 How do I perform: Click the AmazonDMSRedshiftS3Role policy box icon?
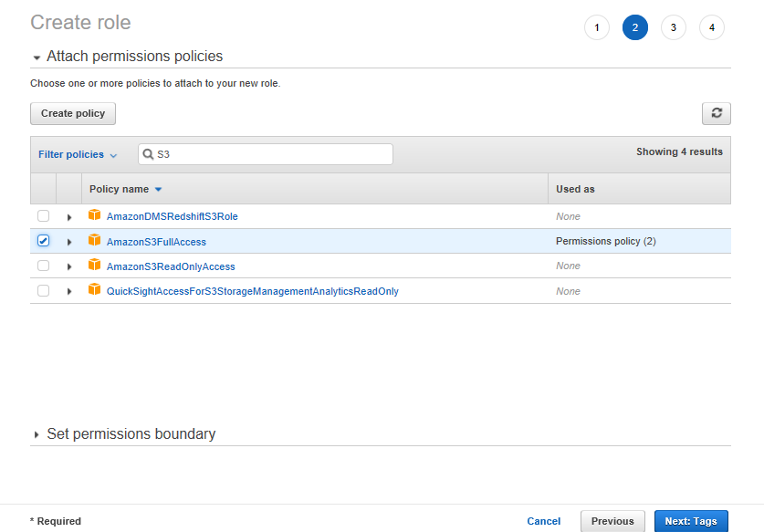click(95, 215)
